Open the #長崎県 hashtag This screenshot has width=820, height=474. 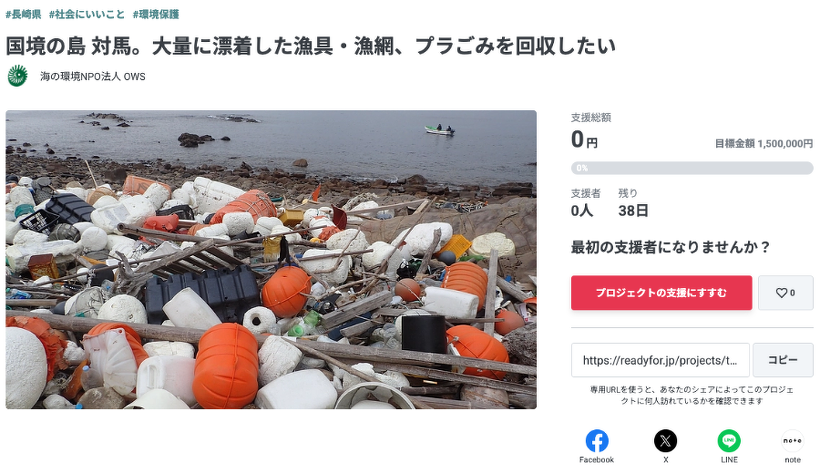point(24,14)
